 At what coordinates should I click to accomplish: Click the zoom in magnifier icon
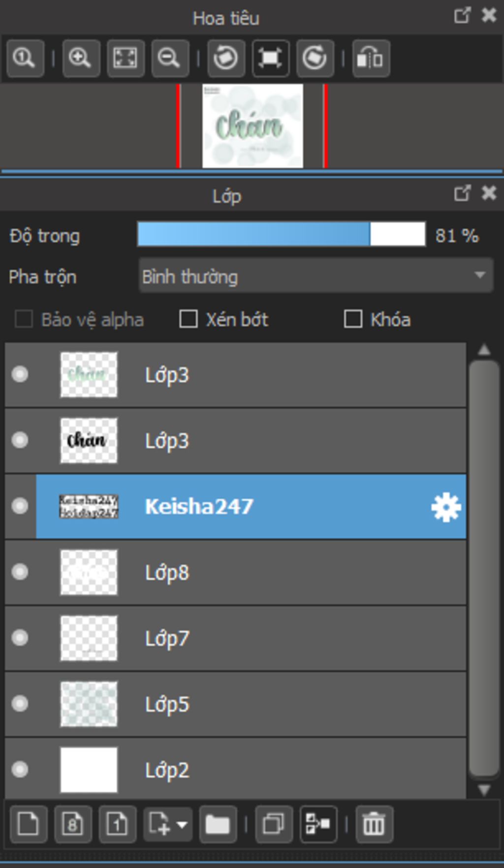(x=81, y=59)
